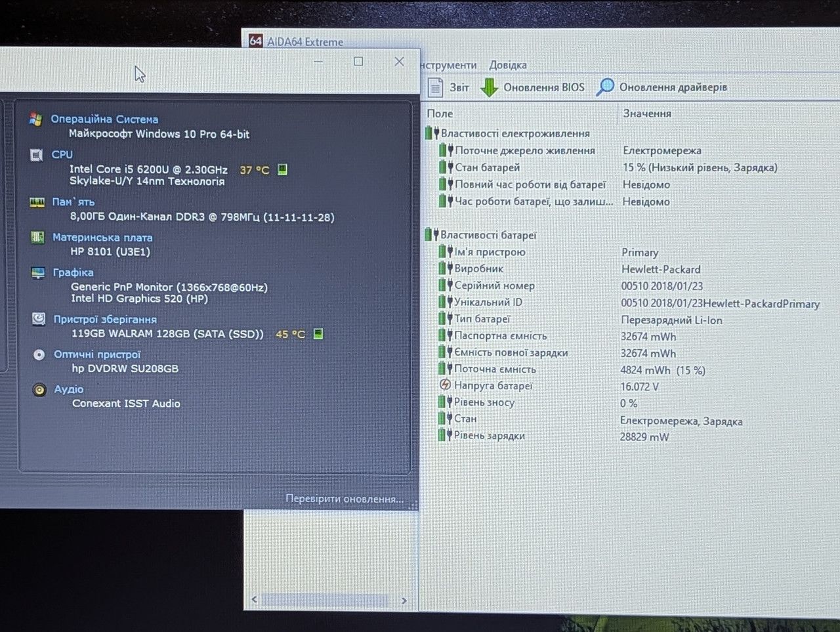Click the value 16.072 V
Viewport: 840px width, 632px height.
[x=639, y=387]
